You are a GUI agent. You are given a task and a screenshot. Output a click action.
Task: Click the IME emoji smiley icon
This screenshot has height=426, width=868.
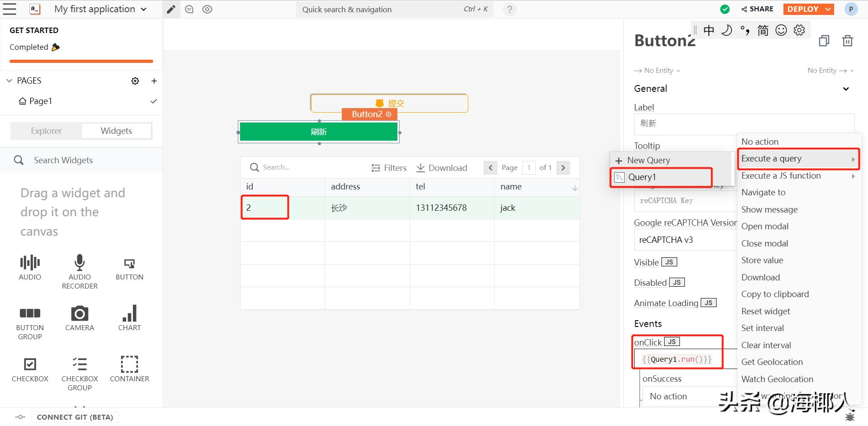(781, 30)
